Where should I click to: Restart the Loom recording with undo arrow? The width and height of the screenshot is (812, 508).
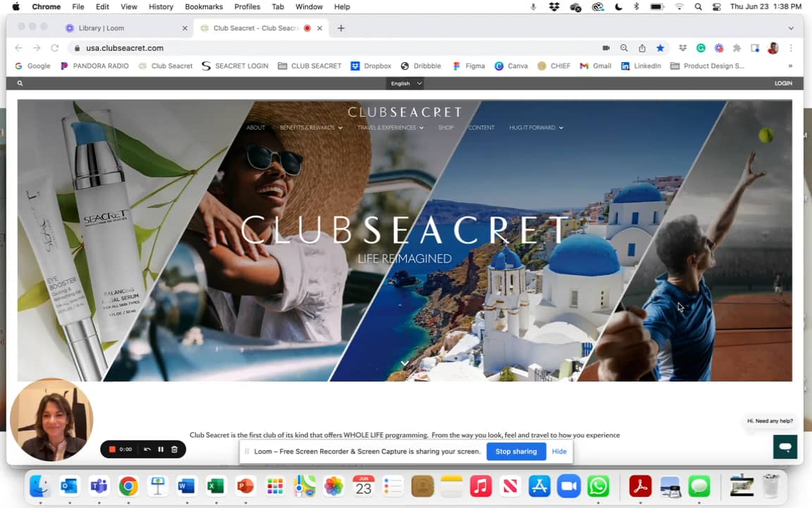(147, 449)
